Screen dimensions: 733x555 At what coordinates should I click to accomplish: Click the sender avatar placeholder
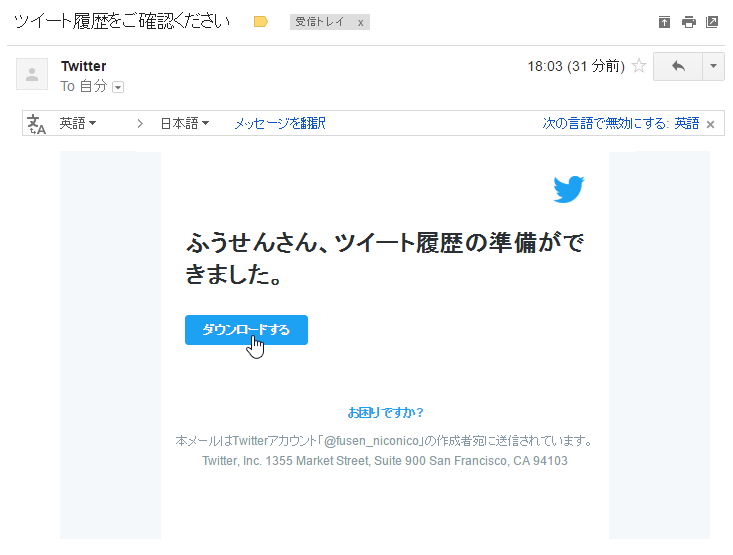(x=32, y=74)
